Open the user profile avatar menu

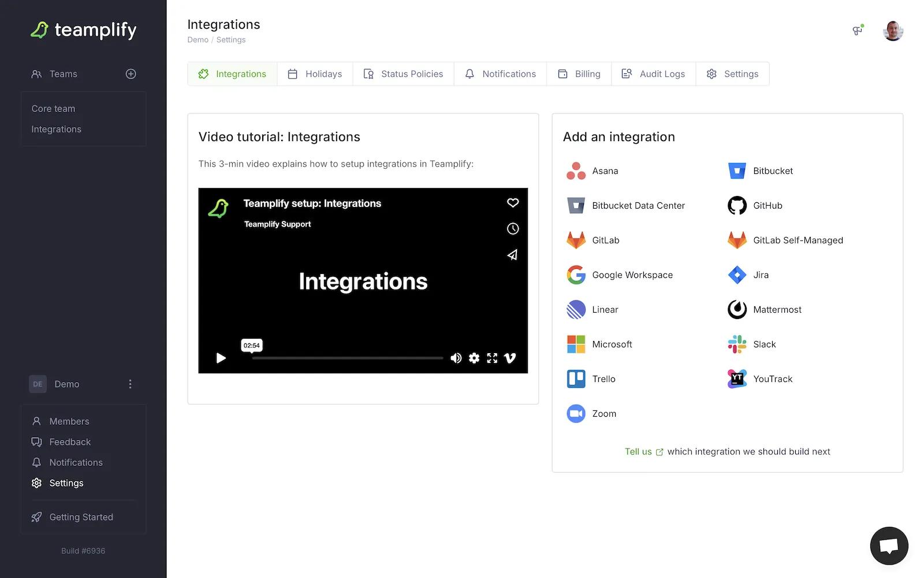coord(893,31)
